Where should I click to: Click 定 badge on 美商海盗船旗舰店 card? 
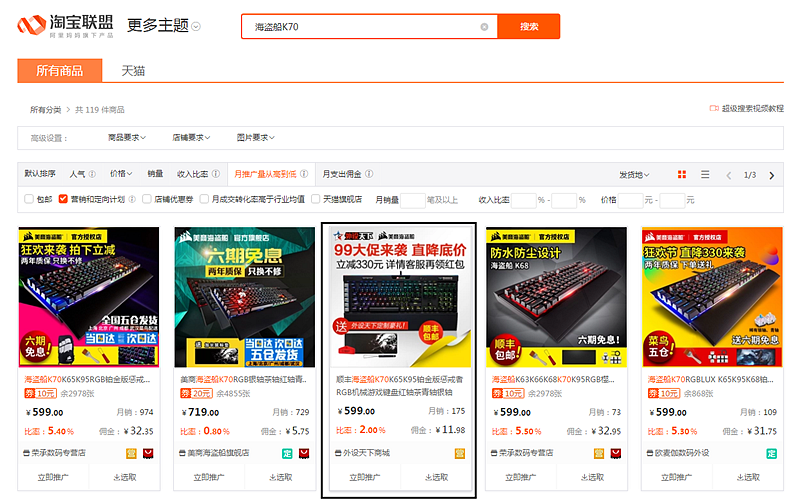287,453
